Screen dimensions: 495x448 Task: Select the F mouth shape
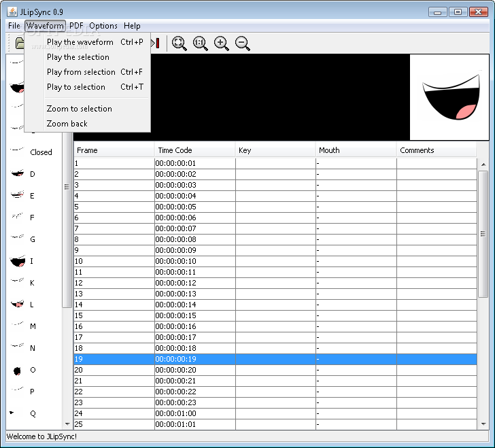pos(22,218)
